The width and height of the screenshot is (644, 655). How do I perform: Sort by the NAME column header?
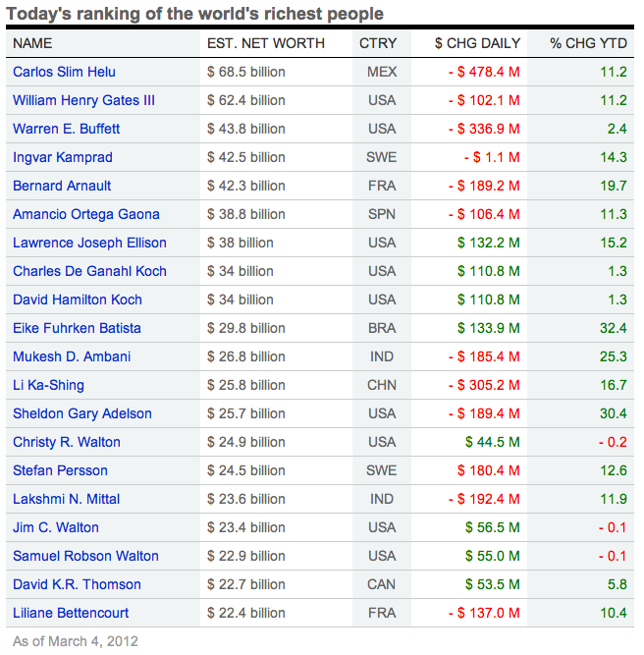32,43
